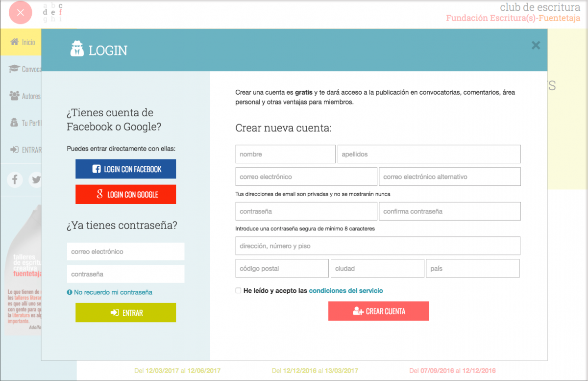Viewport: 588px width, 381px height.
Task: Select the login correo electrónico field
Action: click(125, 252)
